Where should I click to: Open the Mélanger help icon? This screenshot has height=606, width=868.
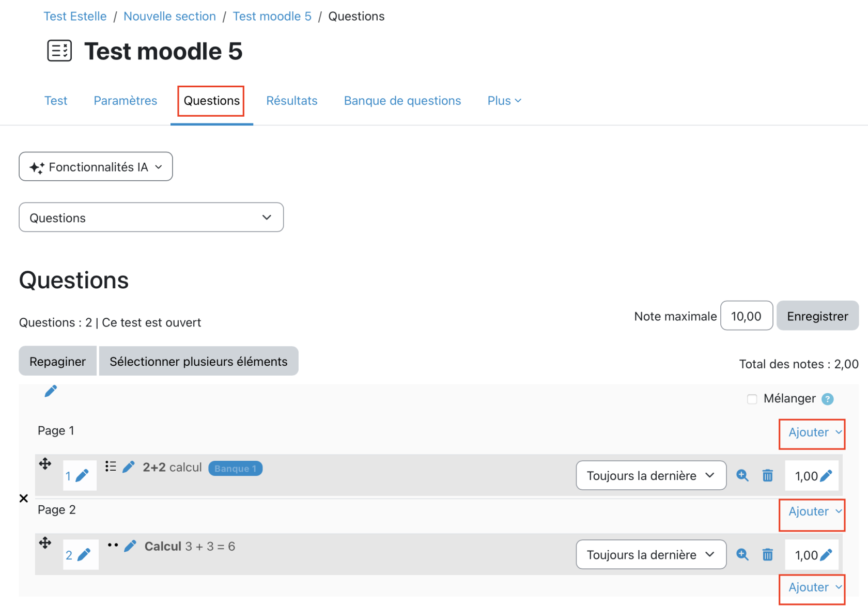(x=827, y=399)
